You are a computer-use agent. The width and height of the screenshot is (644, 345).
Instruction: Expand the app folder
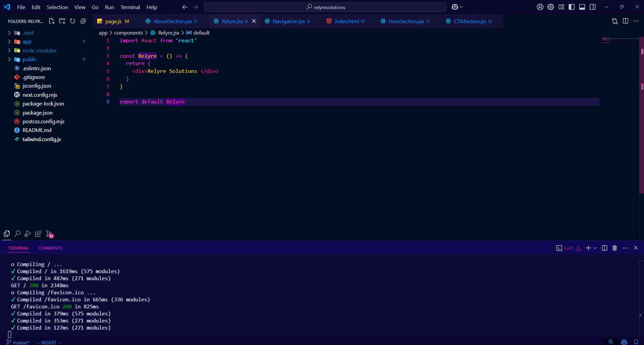(x=27, y=42)
